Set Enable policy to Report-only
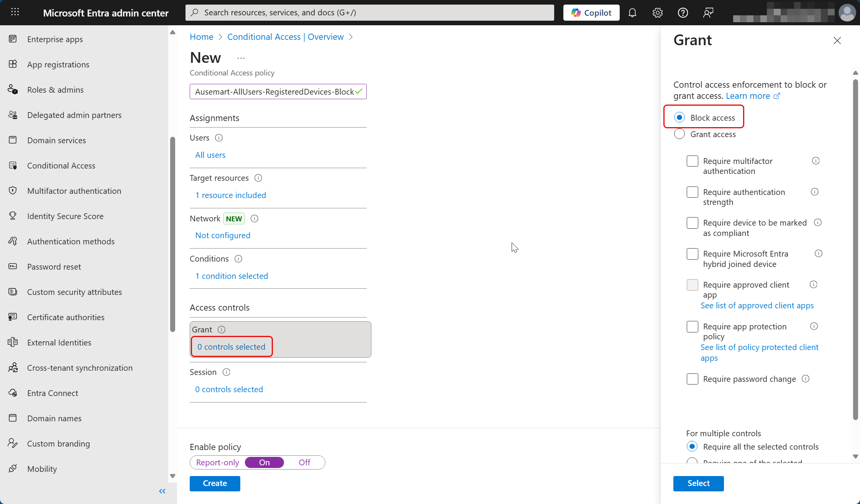 [x=217, y=462]
